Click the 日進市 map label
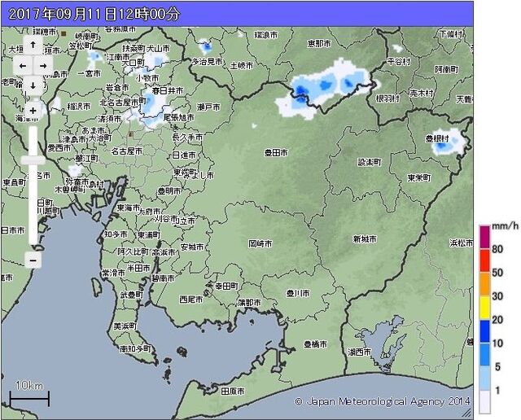 pyautogui.click(x=184, y=155)
